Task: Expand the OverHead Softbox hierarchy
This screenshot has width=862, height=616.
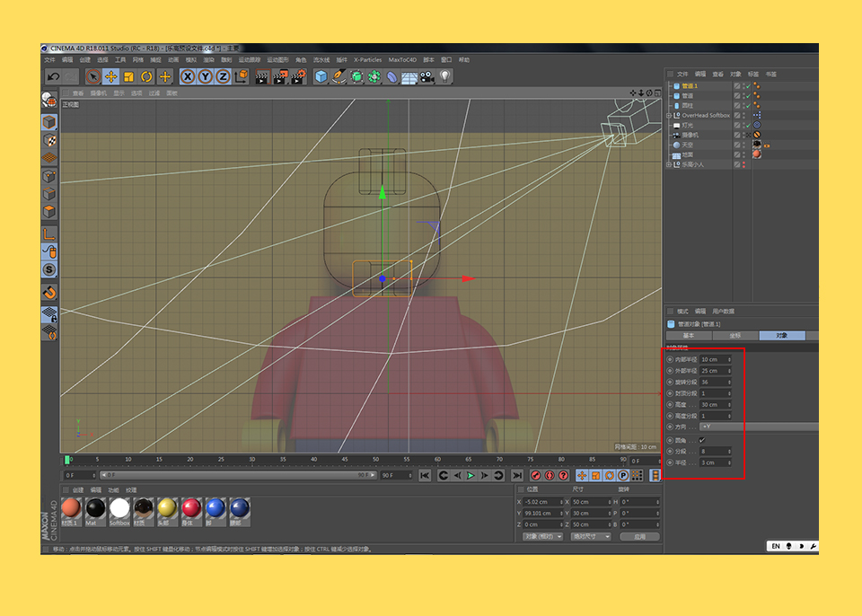Action: tap(669, 116)
